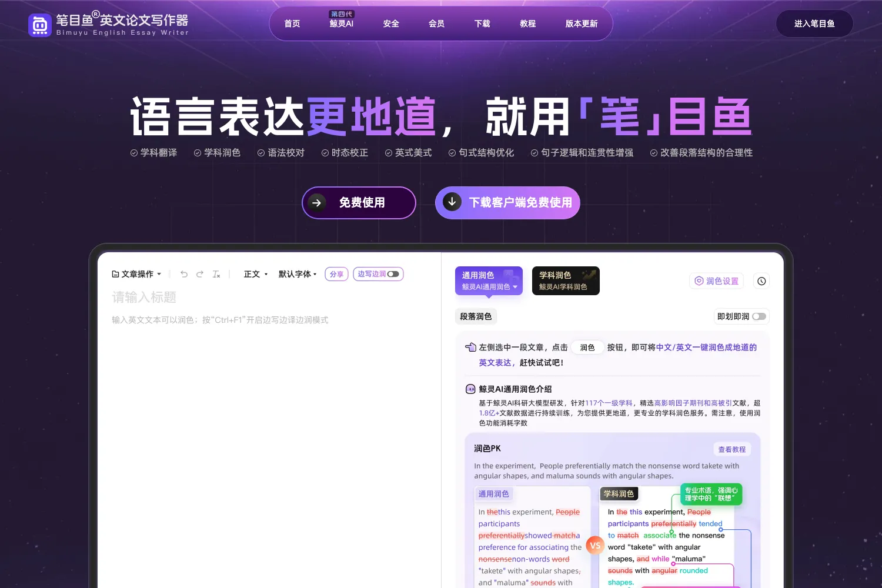Go to 首页 in the navigation bar
This screenshot has width=882, height=588.
click(x=292, y=24)
